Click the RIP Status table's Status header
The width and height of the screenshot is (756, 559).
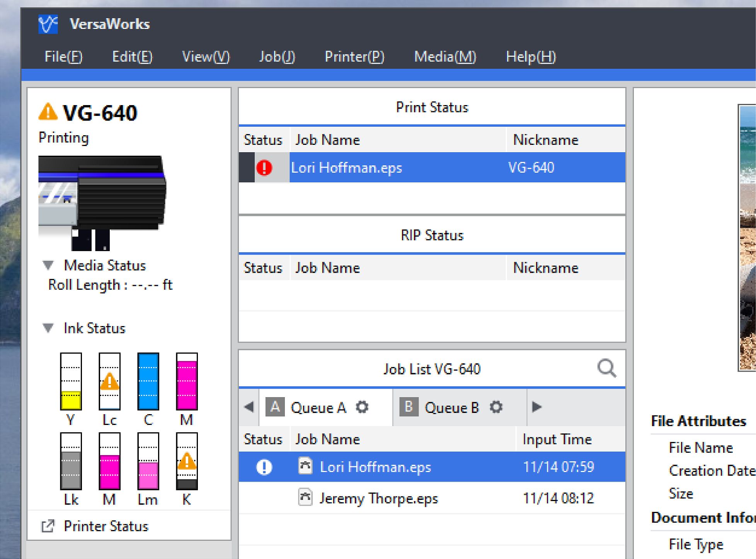[x=264, y=268]
